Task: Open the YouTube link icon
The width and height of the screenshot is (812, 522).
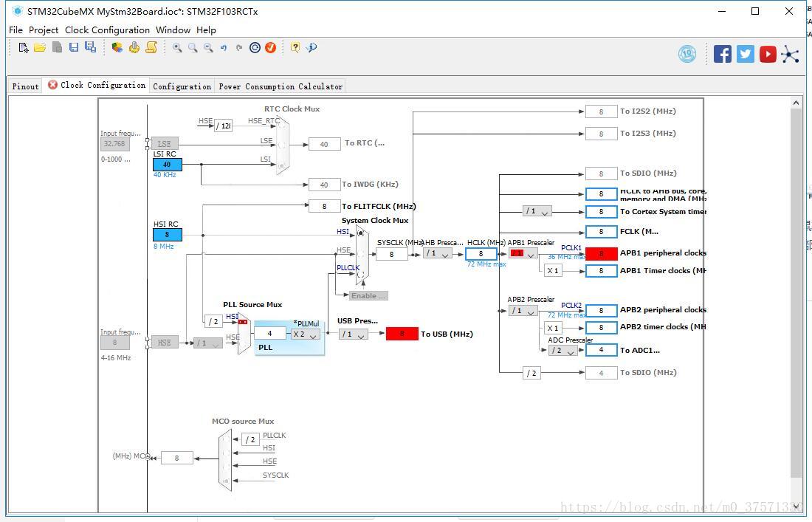Action: pos(768,54)
